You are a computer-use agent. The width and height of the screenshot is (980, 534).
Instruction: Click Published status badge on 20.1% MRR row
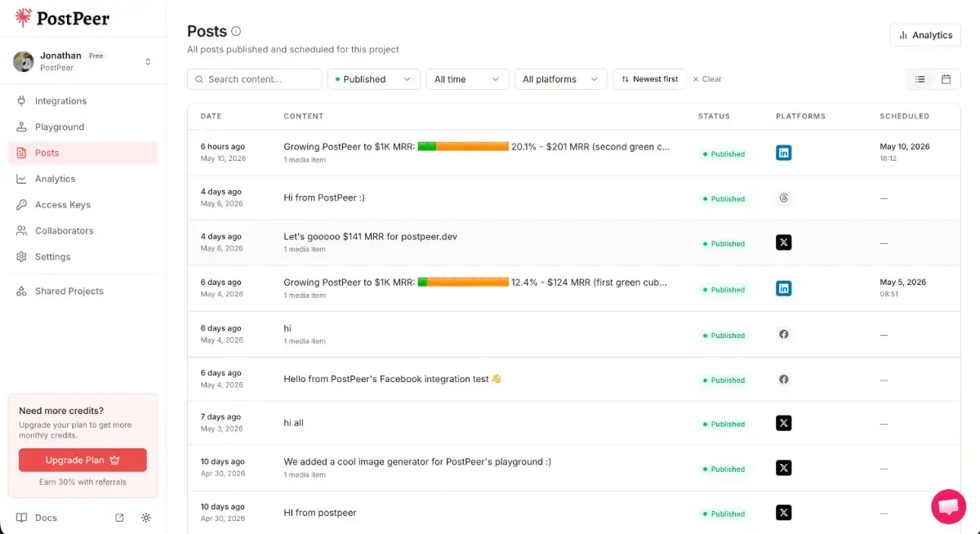pos(724,154)
